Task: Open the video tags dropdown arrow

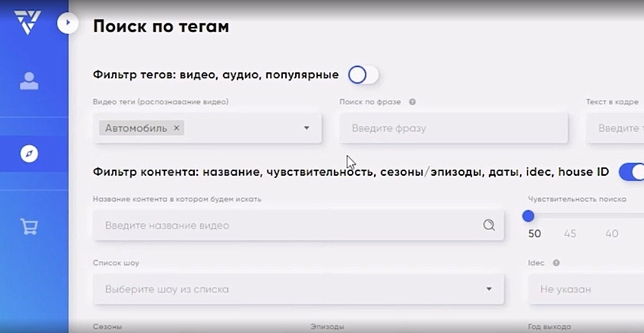Action: [x=307, y=128]
